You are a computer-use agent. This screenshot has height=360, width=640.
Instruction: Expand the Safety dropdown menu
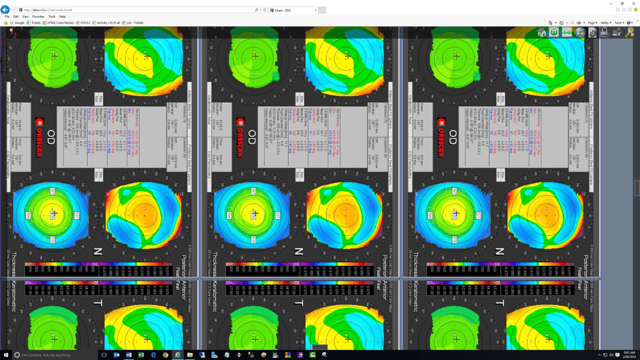(605, 23)
